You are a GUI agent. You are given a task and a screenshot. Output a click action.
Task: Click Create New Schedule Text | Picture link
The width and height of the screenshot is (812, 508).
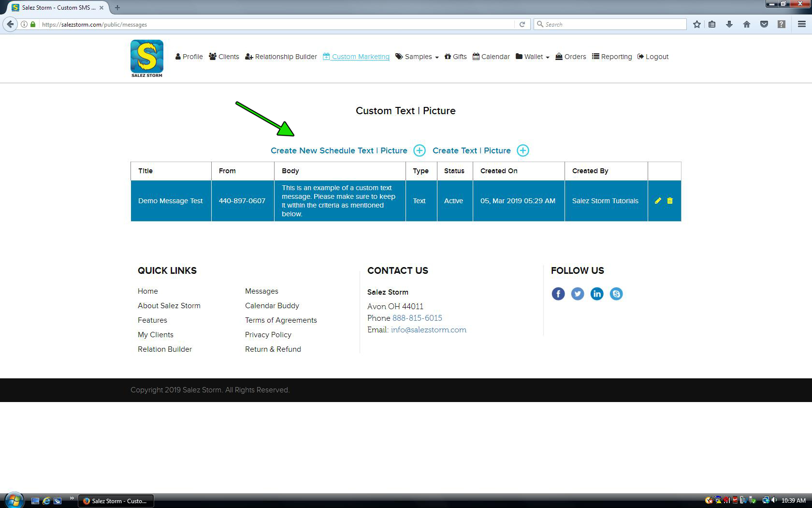click(x=339, y=150)
